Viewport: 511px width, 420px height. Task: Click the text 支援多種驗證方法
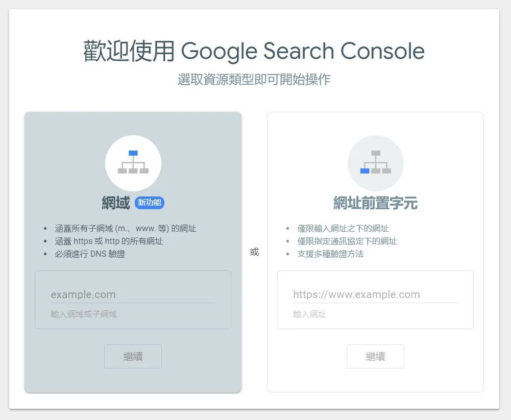(x=330, y=254)
